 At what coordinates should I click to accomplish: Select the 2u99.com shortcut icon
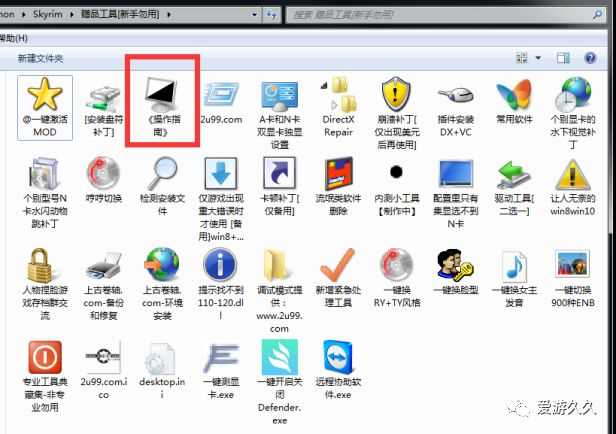(x=221, y=94)
